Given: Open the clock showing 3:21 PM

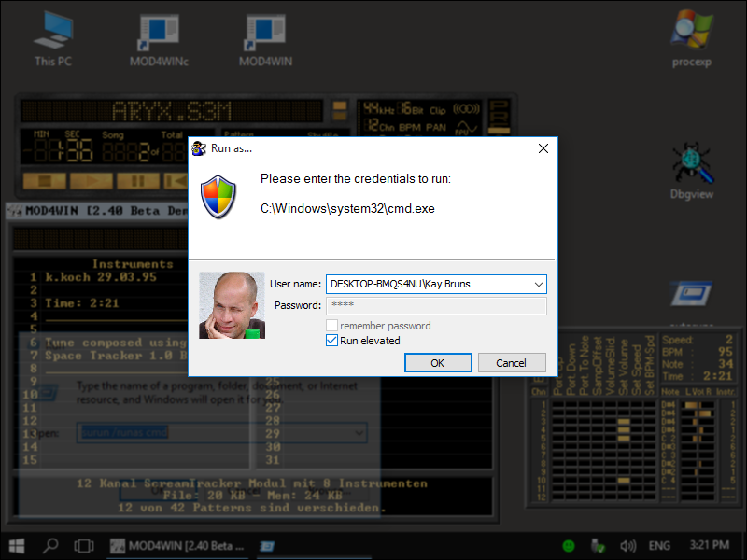Looking at the screenshot, I should click(710, 545).
